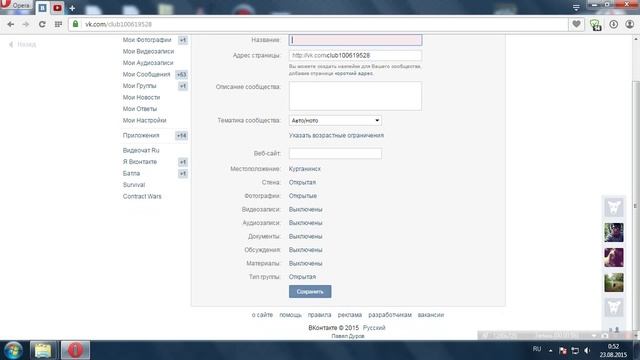Image resolution: width=640 pixels, height=360 pixels.
Task: Change the Стена setting Открытая
Action: [302, 182]
